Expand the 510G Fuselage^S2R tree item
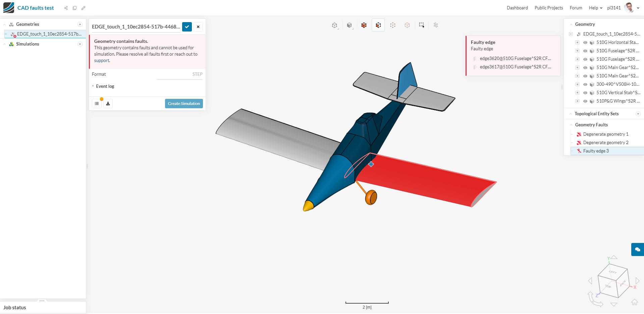The image size is (644, 314). tap(577, 51)
